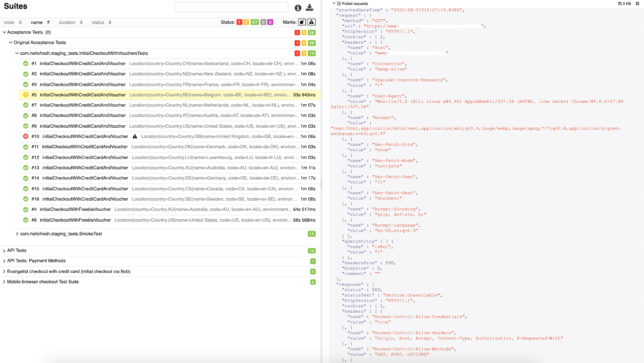Open test #11 for Denmark checkout
This screenshot has width=644, height=363.
[x=169, y=147]
